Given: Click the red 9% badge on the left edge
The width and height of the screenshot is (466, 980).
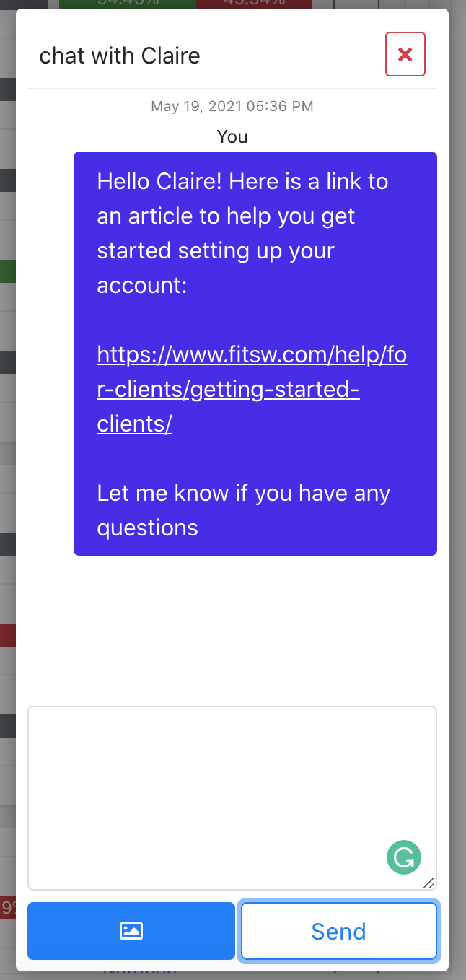Looking at the screenshot, I should pos(8,908).
